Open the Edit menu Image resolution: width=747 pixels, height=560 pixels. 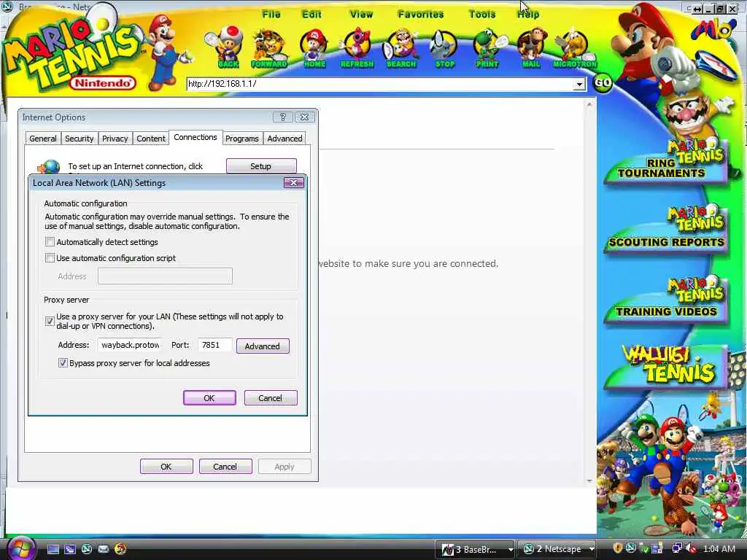pos(311,15)
